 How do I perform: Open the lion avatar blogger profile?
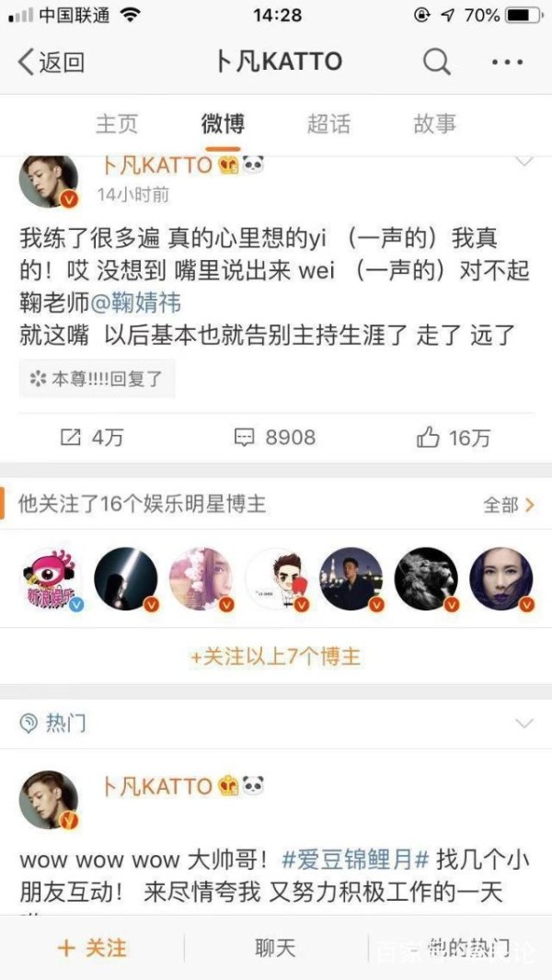click(x=426, y=579)
